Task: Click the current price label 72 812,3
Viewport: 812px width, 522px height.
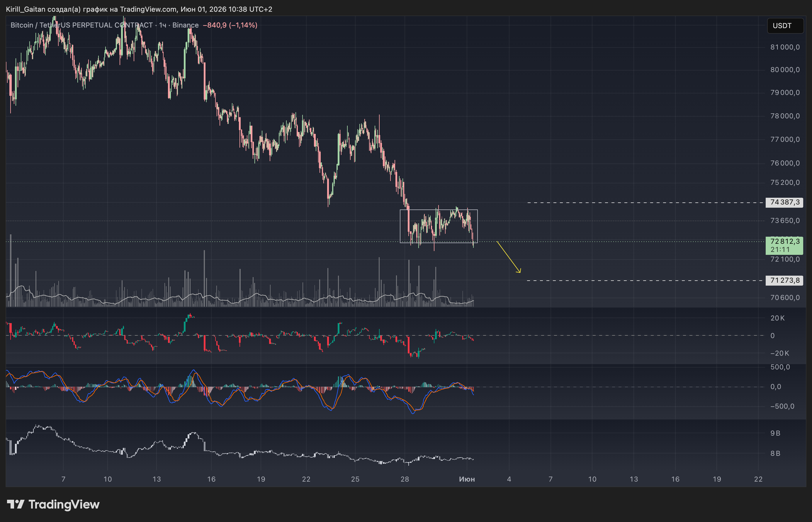Action: tap(784, 241)
